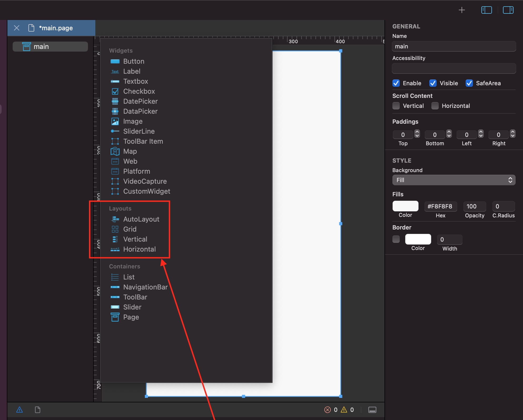523x420 pixels.
Task: Toggle the SafeArea checkbox
Action: pyautogui.click(x=469, y=83)
